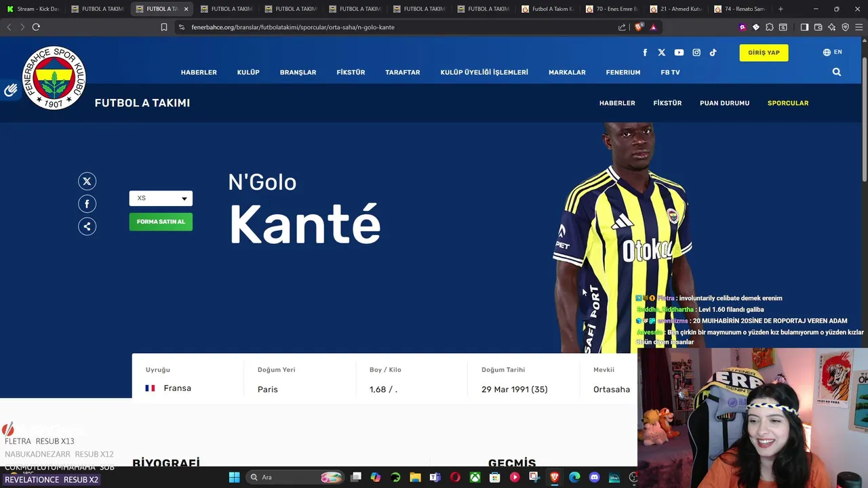Open MARKALAR in the main navigation

567,73
